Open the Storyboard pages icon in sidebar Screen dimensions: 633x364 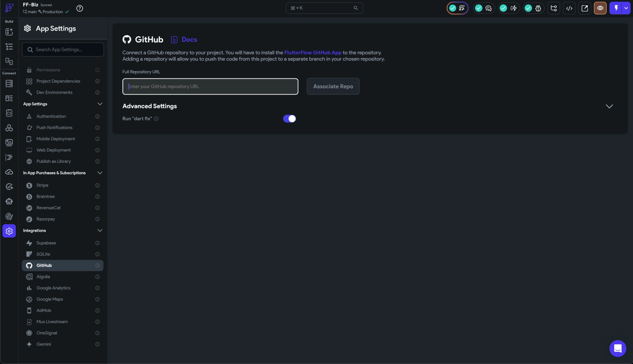(x=9, y=61)
